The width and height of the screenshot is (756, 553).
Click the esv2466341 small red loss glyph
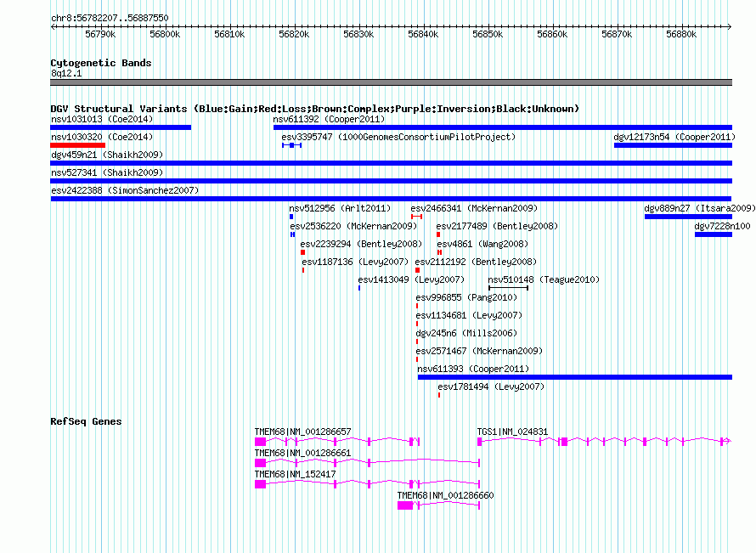pos(417,217)
